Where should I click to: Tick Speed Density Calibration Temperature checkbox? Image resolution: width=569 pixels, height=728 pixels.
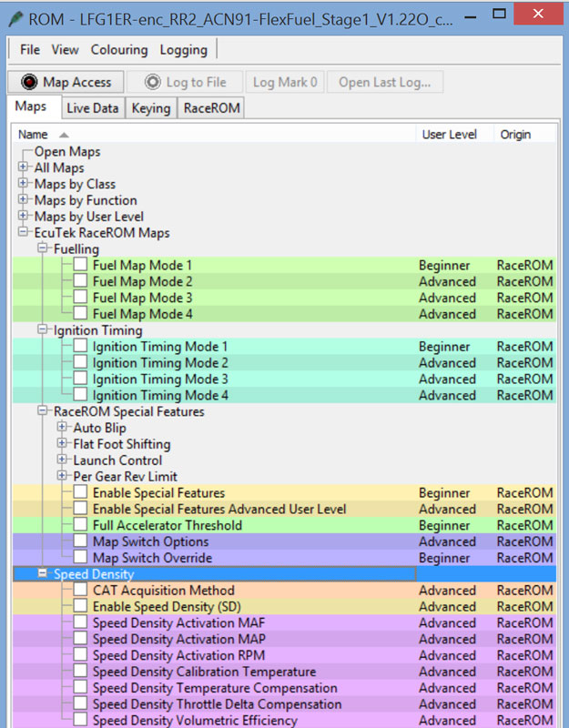pyautogui.click(x=80, y=671)
